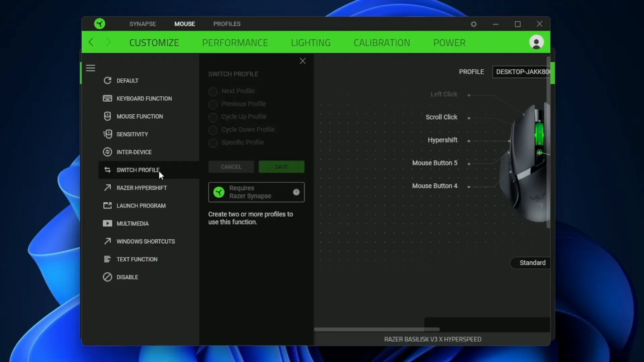Screen dimensions: 644x362
Task: Go forward with the right arrow
Action: point(108,42)
